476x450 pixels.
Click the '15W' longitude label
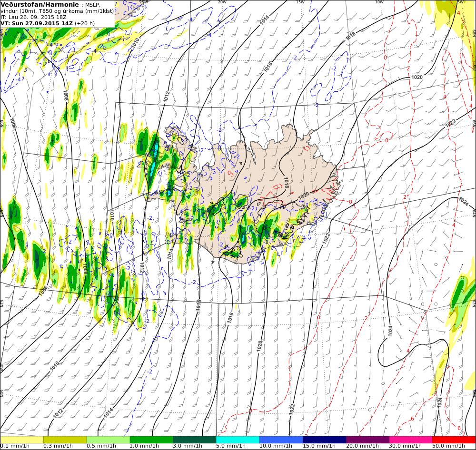(300, 2)
